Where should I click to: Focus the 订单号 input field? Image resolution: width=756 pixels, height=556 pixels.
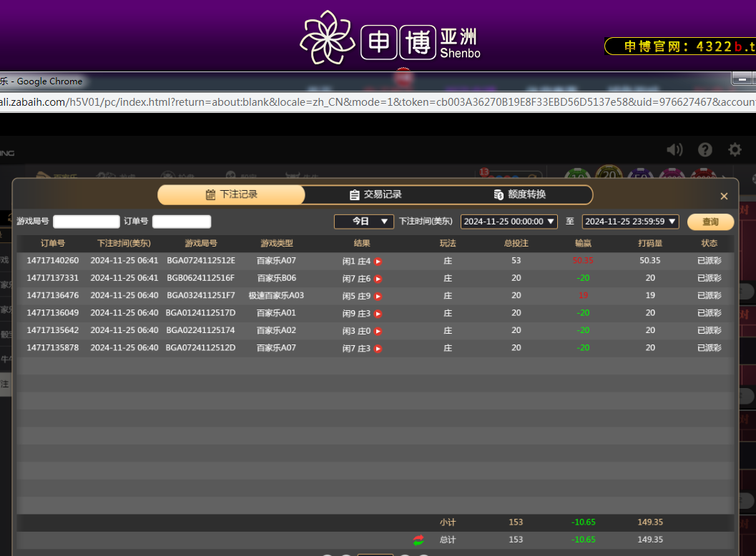(x=182, y=222)
